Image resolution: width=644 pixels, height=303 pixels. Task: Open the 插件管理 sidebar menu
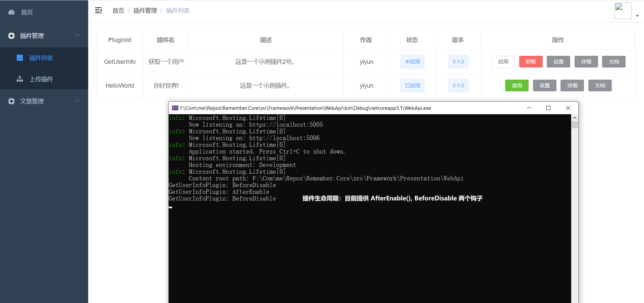(x=44, y=36)
